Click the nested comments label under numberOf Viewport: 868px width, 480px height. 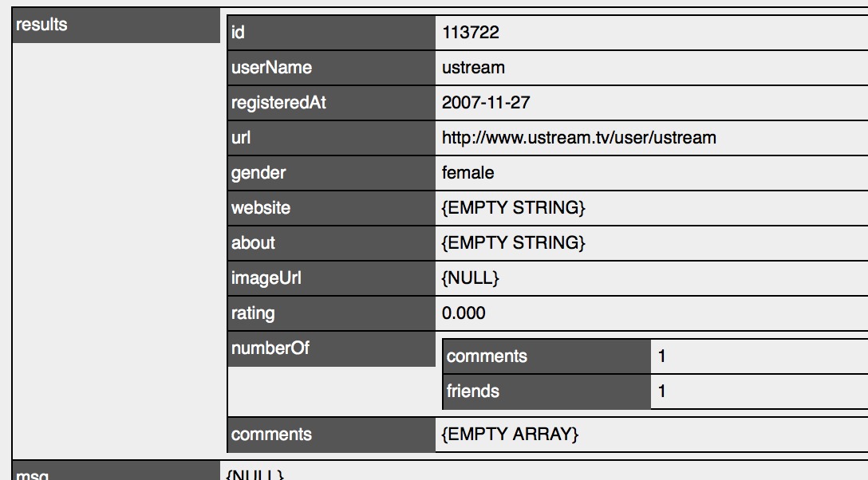click(x=546, y=356)
